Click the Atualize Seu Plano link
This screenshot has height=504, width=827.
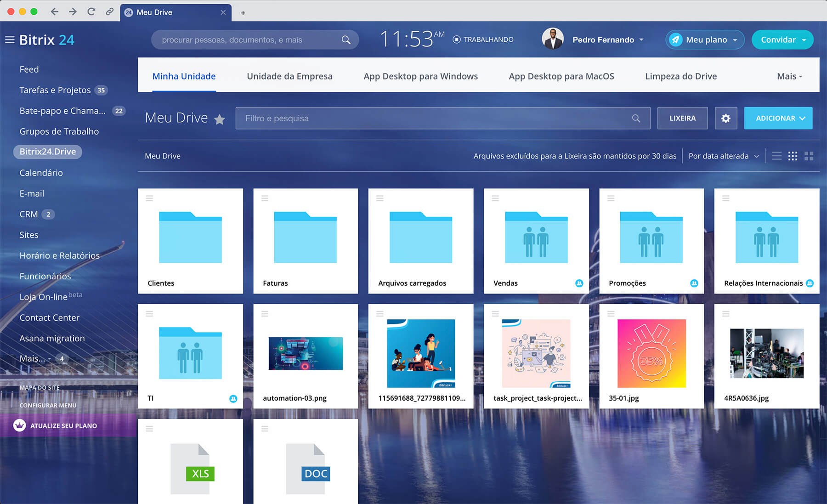tap(63, 426)
